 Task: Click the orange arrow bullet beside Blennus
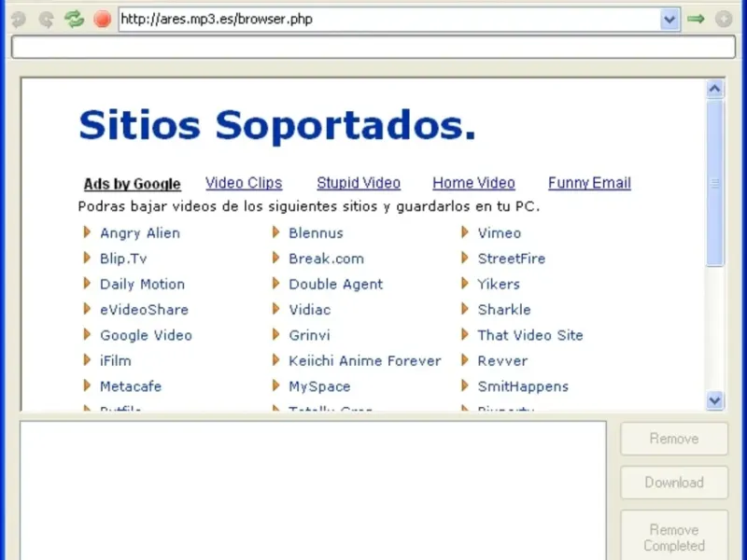pyautogui.click(x=275, y=232)
